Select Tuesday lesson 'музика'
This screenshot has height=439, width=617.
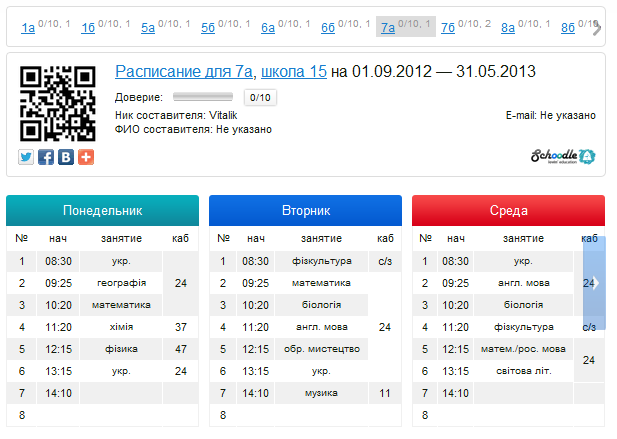point(321,393)
